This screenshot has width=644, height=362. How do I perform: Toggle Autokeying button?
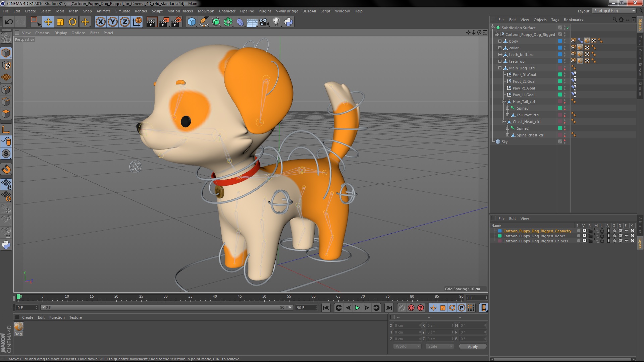411,308
